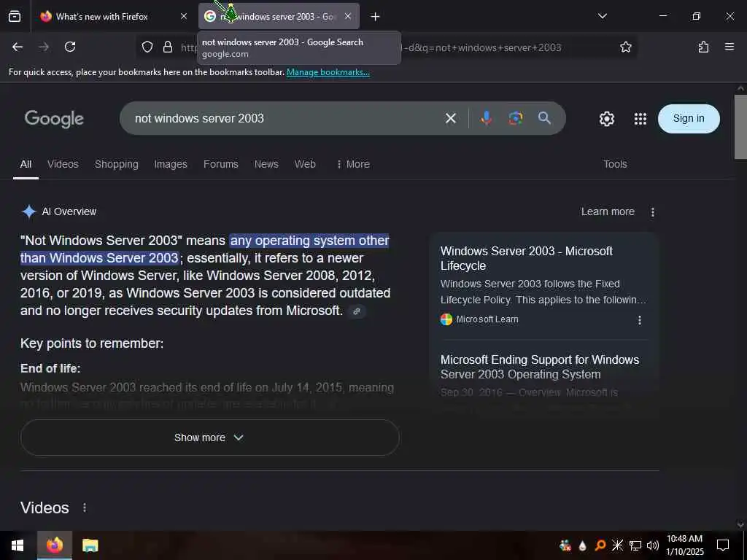
Task: Open Windows notification center
Action: pyautogui.click(x=723, y=545)
